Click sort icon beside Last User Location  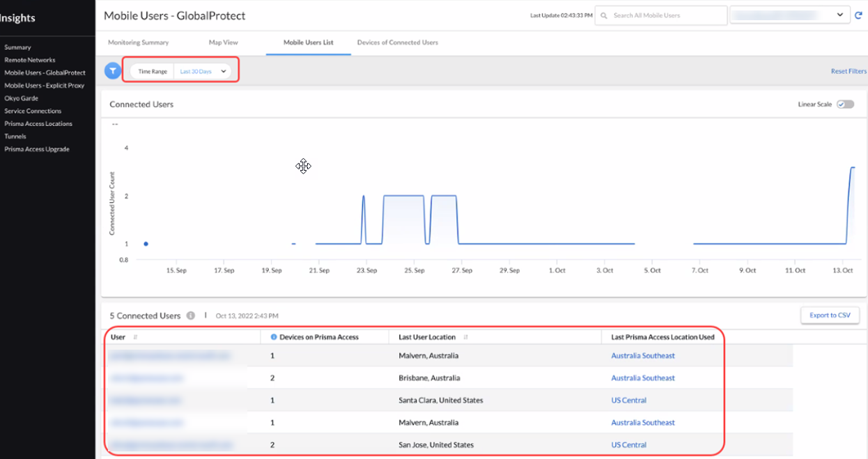coord(465,337)
